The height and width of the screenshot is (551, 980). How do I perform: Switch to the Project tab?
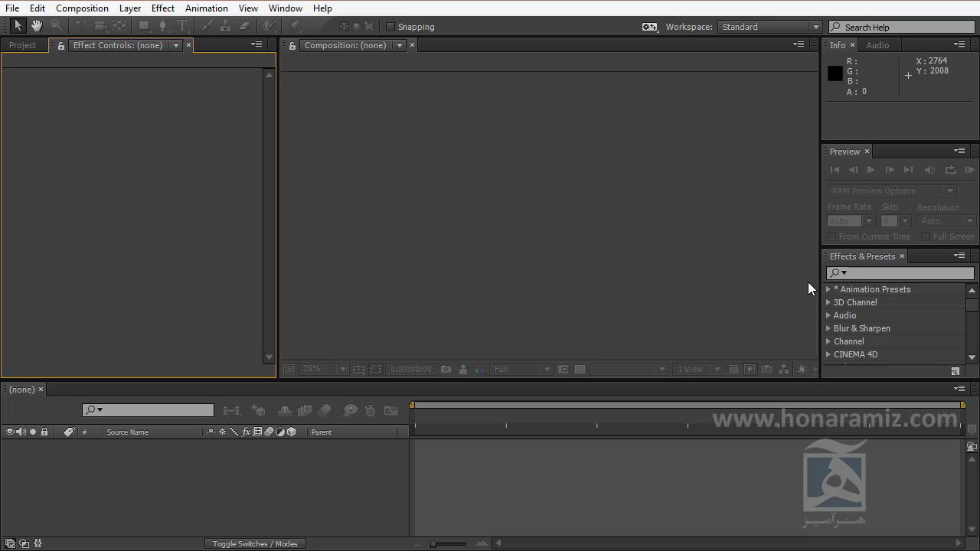22,45
